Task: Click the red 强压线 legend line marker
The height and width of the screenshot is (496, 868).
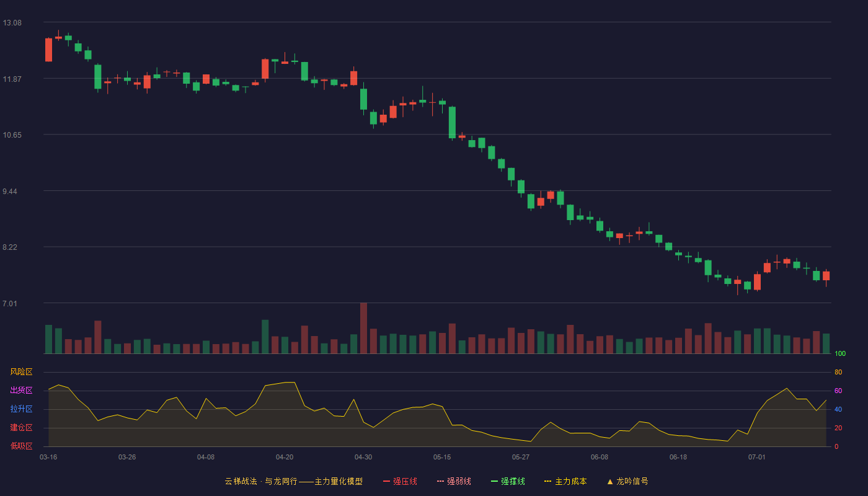Action: click(386, 481)
